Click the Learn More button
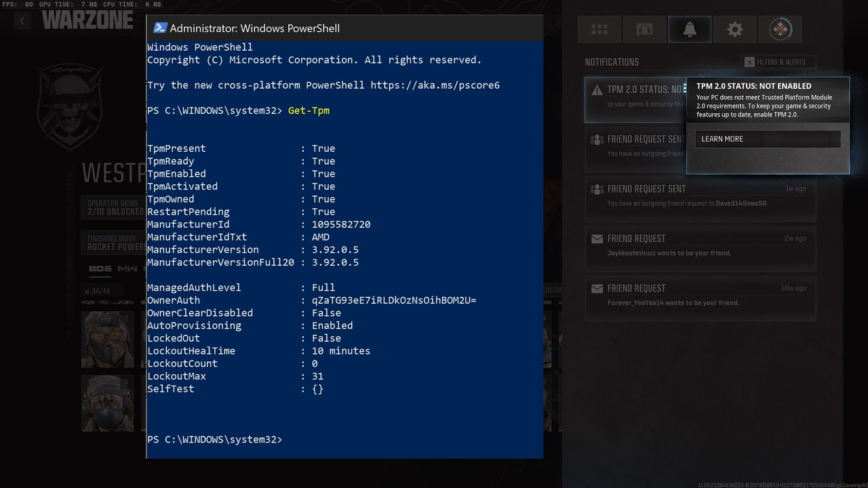The height and width of the screenshot is (488, 868). click(x=767, y=139)
